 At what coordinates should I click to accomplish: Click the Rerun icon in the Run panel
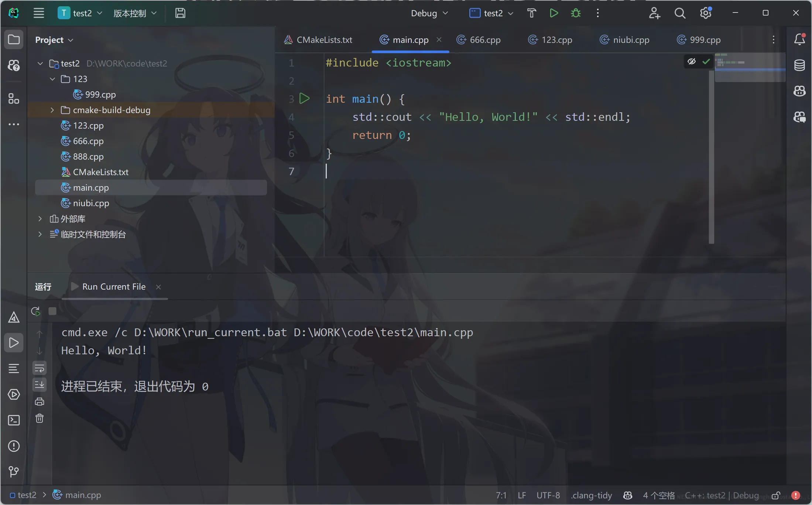36,311
